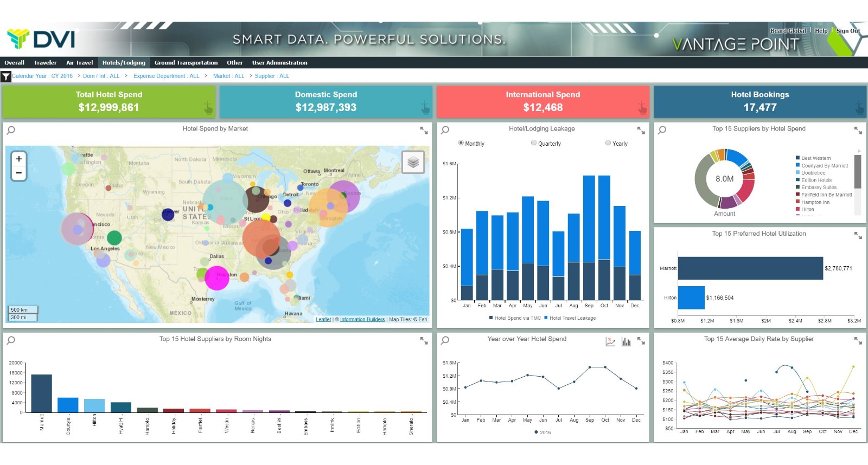Image resolution: width=868 pixels, height=465 pixels.
Task: Click the Marriott room nights bar
Action: click(42, 393)
